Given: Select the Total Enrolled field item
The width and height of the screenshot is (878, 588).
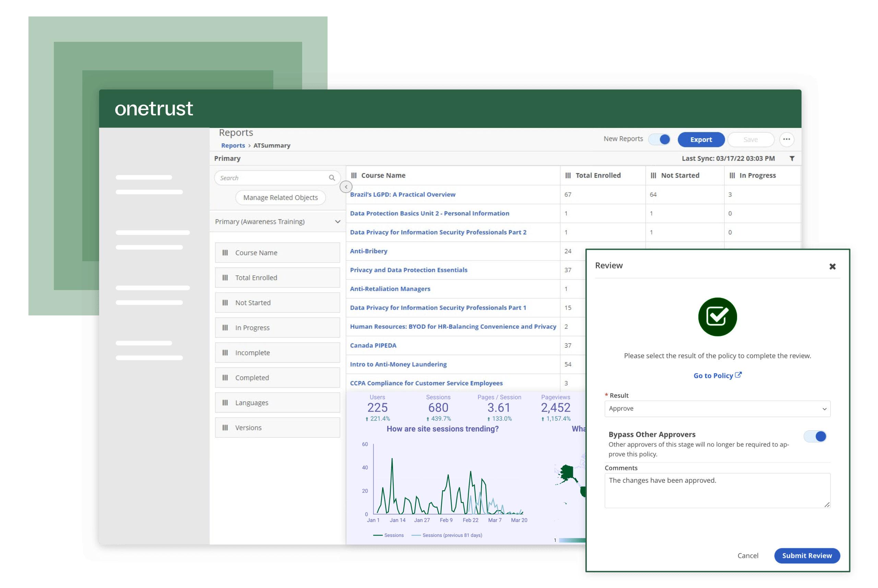Looking at the screenshot, I should (277, 278).
